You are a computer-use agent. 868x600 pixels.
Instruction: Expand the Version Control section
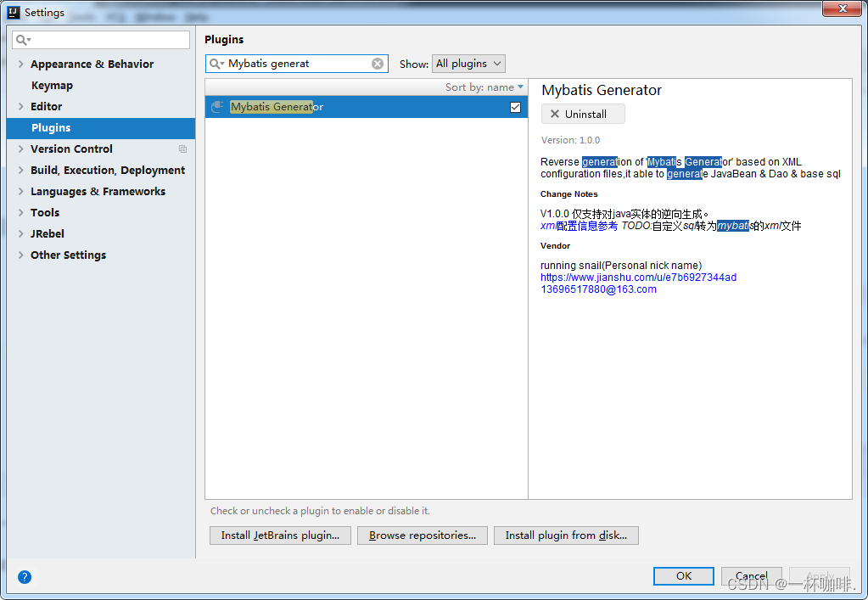point(21,149)
